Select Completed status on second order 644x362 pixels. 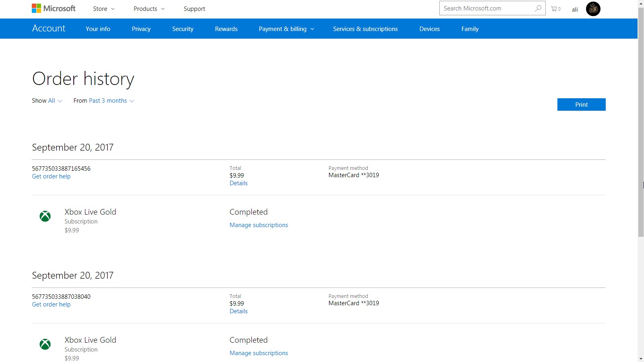click(x=248, y=340)
